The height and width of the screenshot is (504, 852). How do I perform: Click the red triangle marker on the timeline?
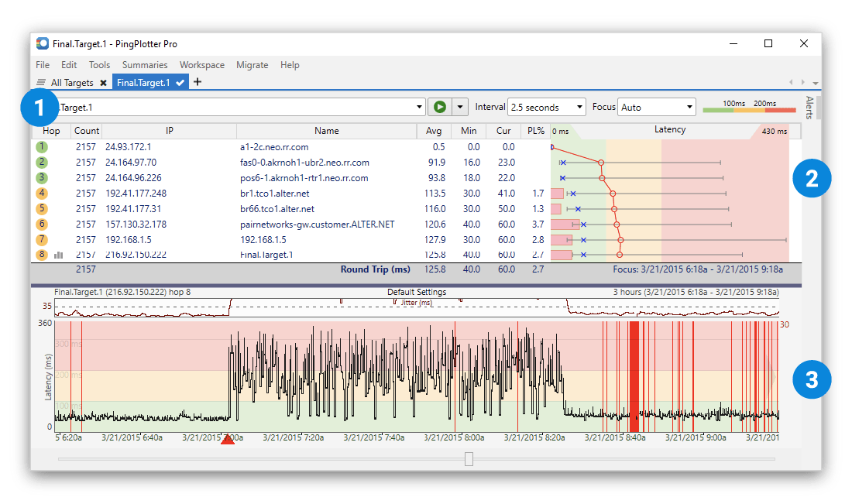click(x=228, y=438)
